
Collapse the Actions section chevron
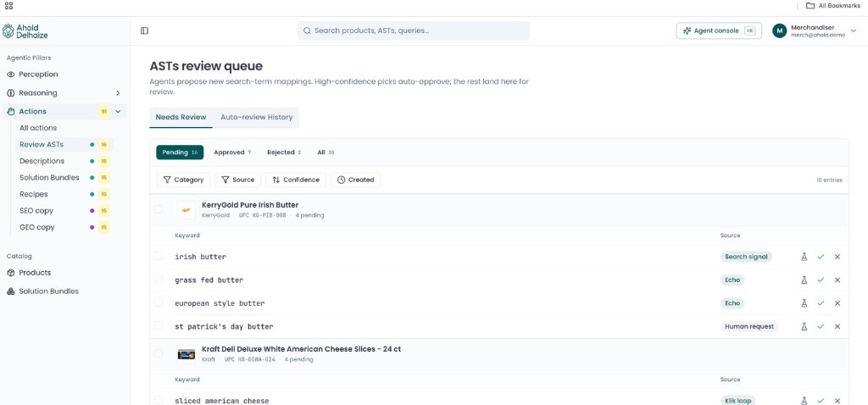coord(118,111)
